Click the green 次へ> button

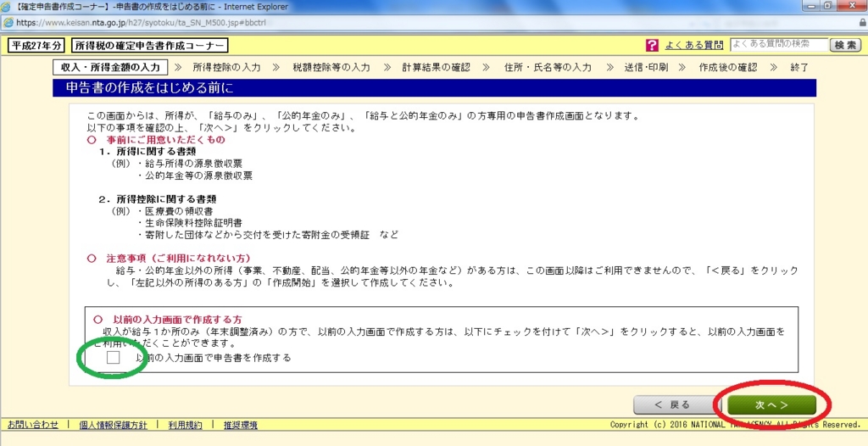pyautogui.click(x=771, y=404)
